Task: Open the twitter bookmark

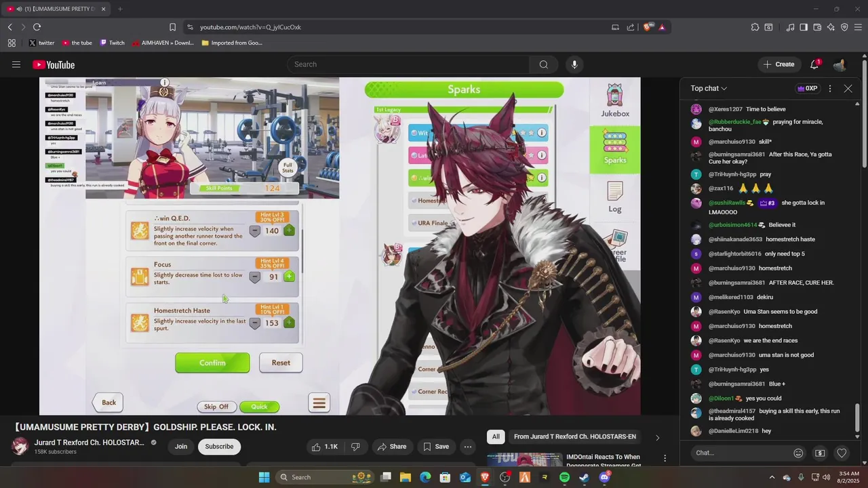Action: pos(41,43)
